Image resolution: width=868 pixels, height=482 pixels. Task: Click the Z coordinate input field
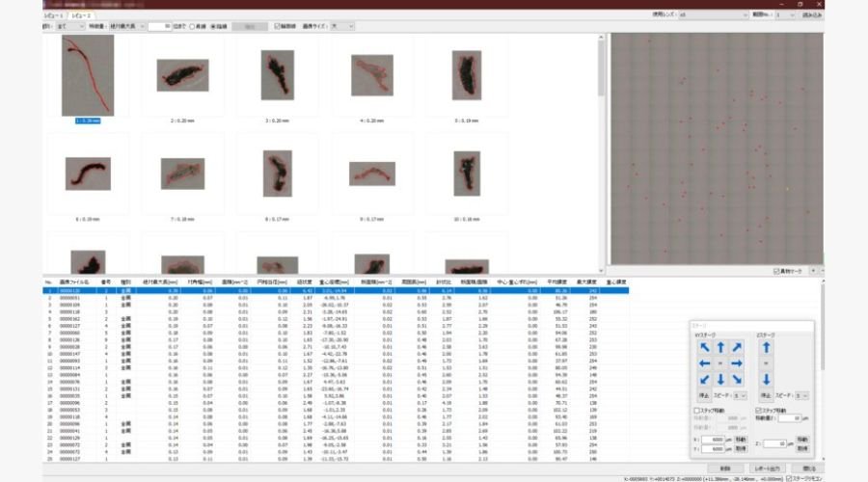(x=775, y=443)
